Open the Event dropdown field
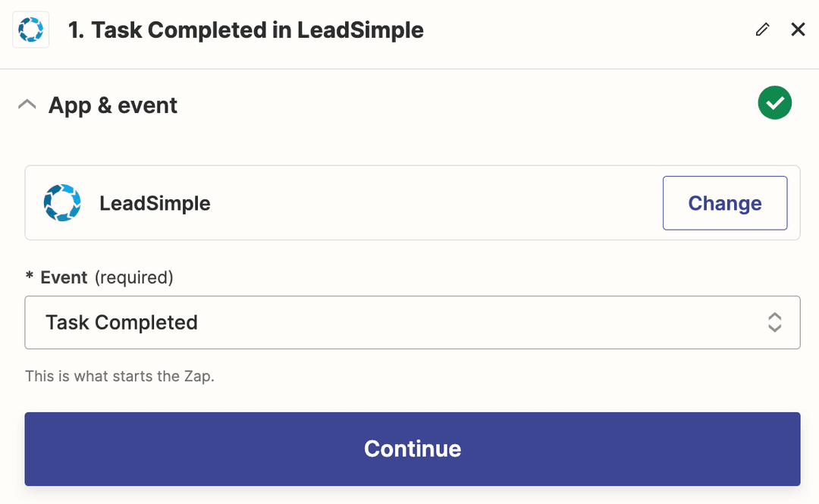819x504 pixels. pos(412,322)
